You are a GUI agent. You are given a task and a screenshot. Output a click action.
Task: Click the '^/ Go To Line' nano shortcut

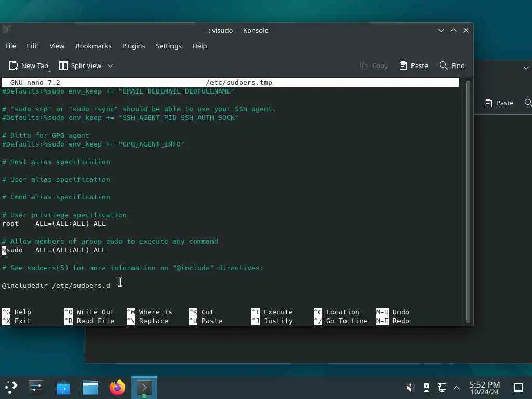point(341,321)
